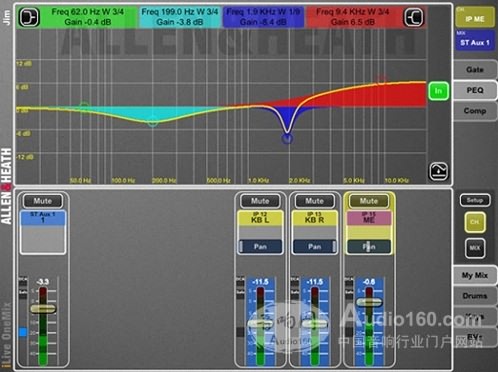The width and height of the screenshot is (498, 372).
Task: Toggle the high-pass filter shape icon
Action: [29, 17]
